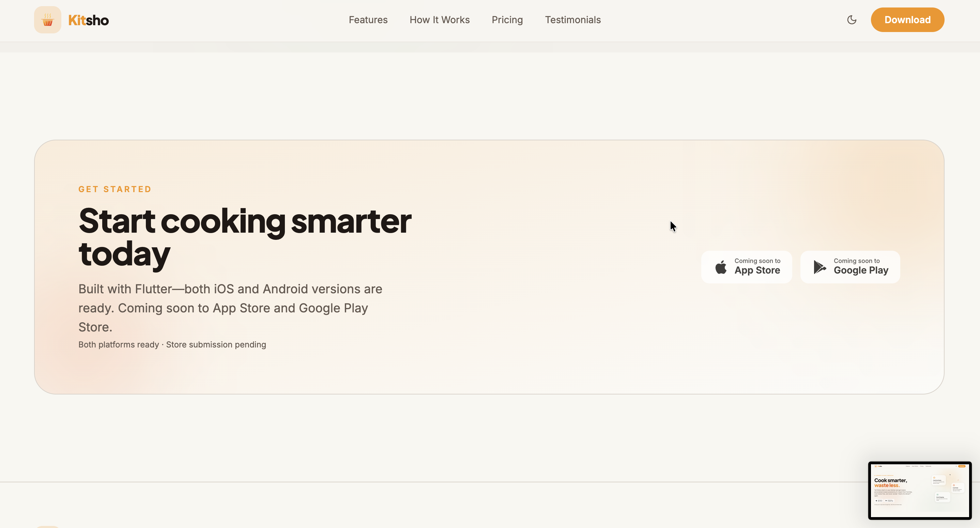
Task: Click the partially visible footer logo icon
Action: (48, 527)
